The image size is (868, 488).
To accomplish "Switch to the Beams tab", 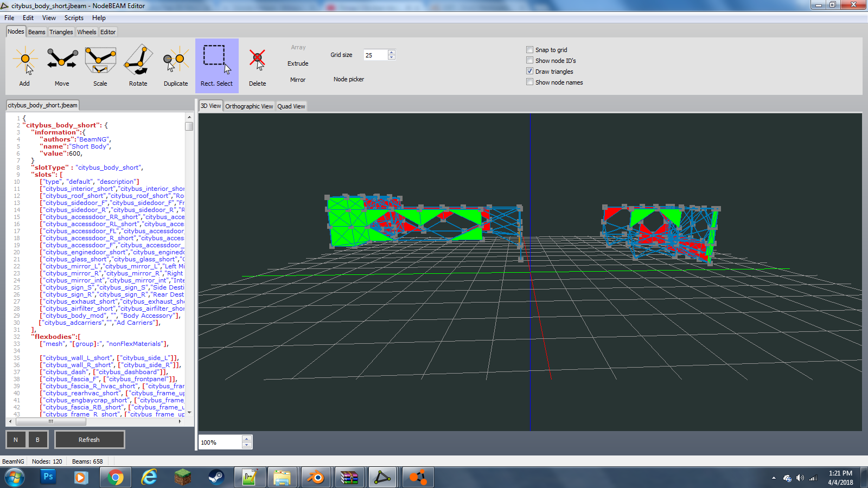I will 37,32.
